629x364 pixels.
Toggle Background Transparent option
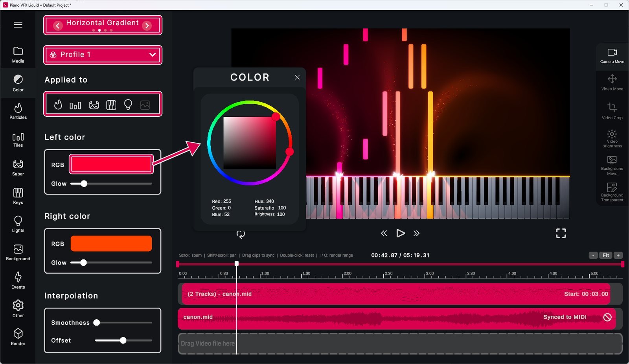click(x=612, y=192)
